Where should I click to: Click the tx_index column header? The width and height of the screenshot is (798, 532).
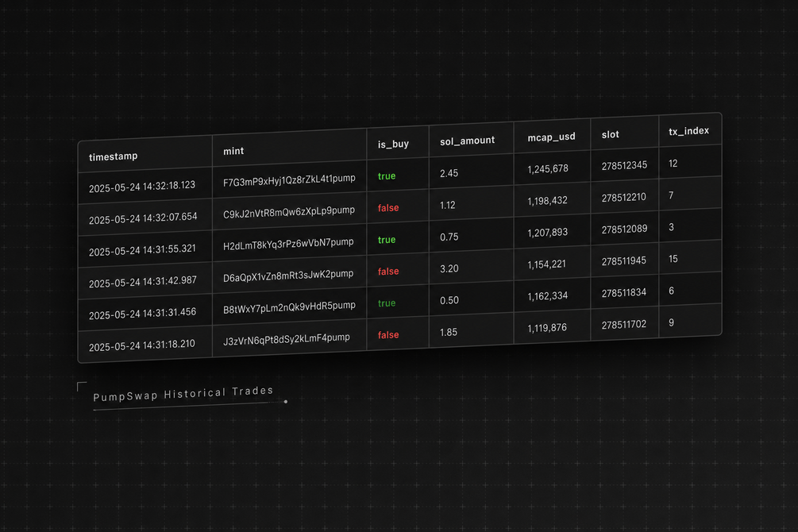tap(688, 131)
